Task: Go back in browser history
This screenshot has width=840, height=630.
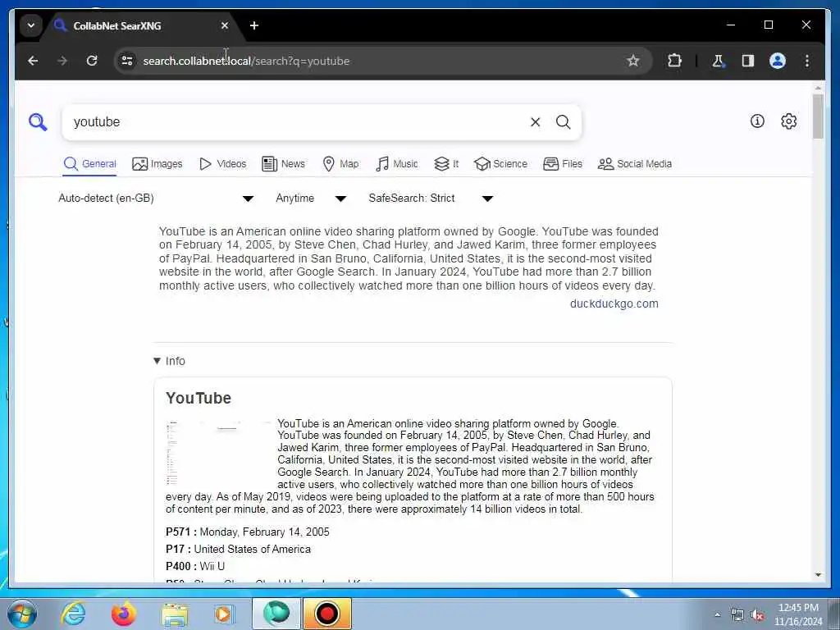Action: [x=33, y=61]
